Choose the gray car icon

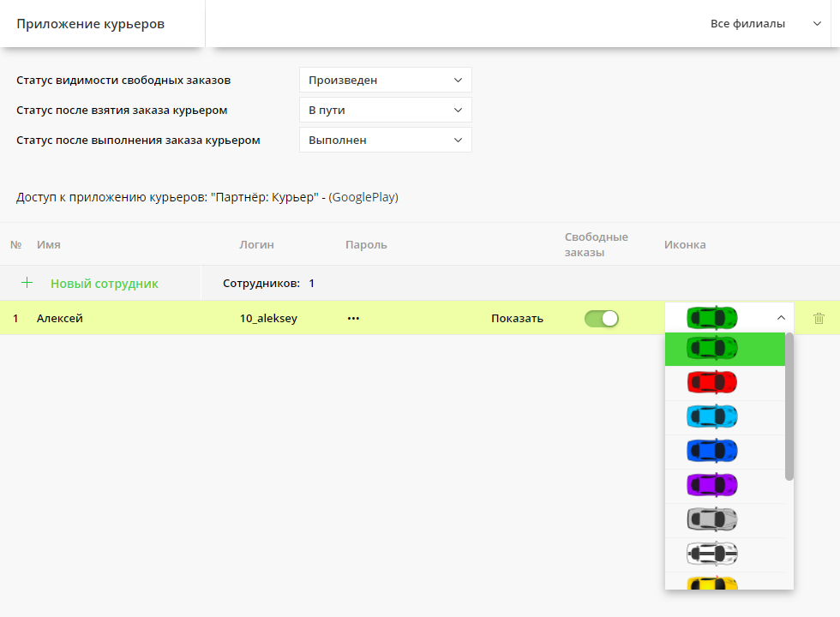click(711, 519)
